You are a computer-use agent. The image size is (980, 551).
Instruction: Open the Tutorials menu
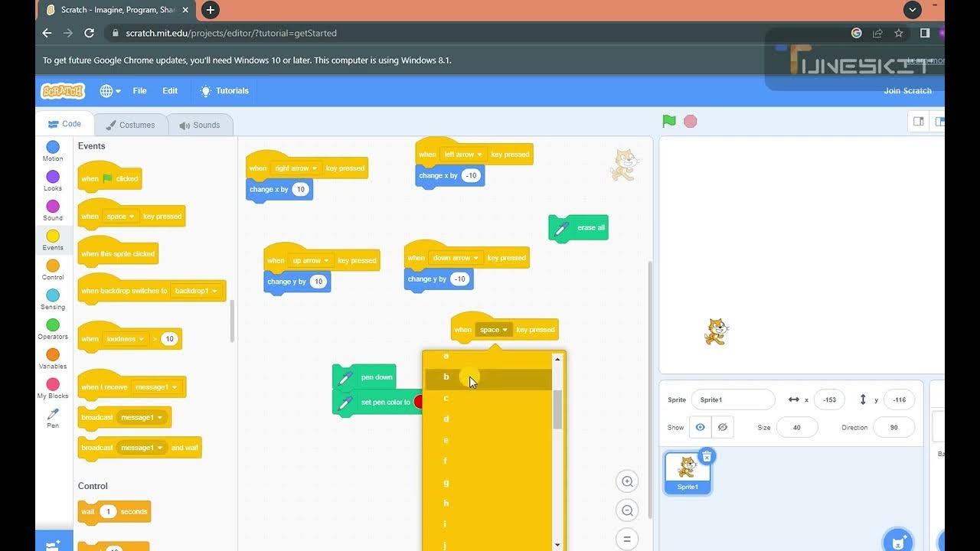(x=224, y=90)
